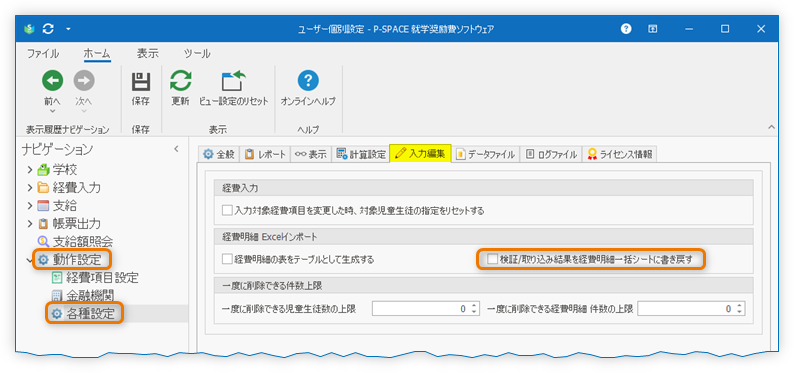Expand the 学校 tree node

click(30, 170)
